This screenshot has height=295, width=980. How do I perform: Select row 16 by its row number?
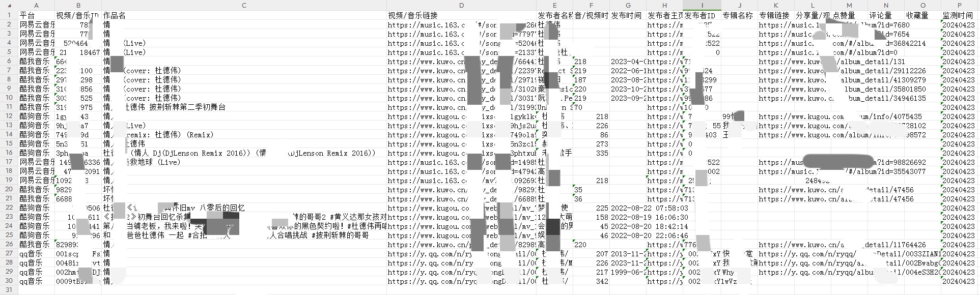(x=9, y=153)
